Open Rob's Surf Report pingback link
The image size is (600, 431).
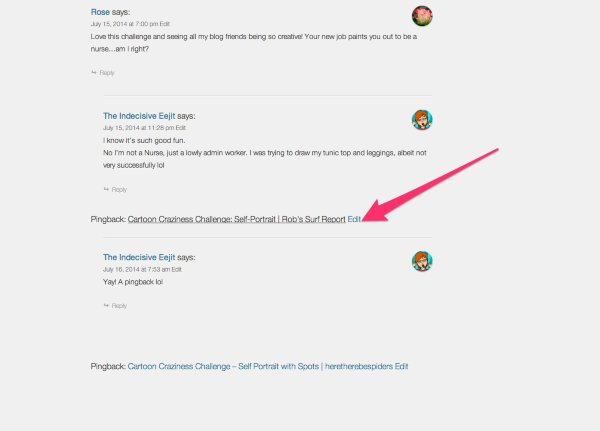[x=236, y=219]
